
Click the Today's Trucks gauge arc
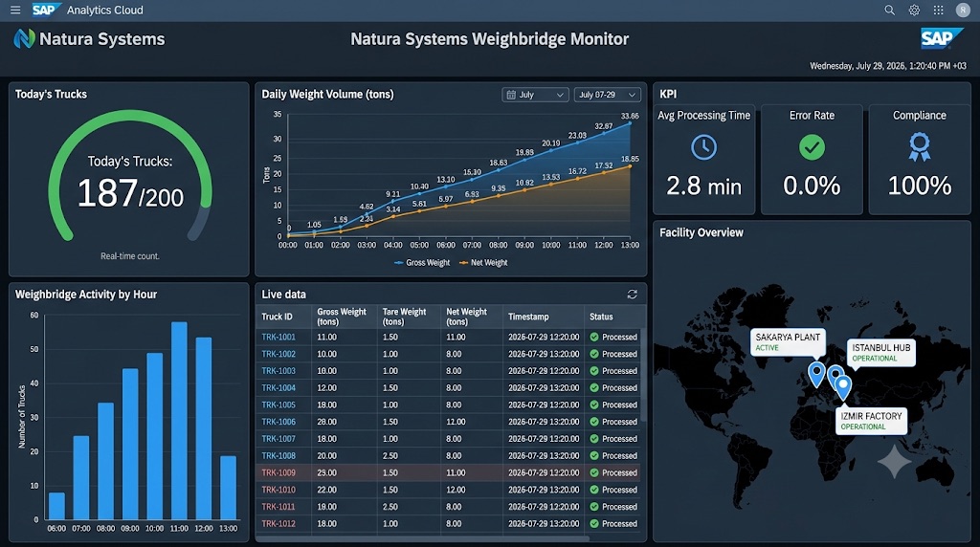(x=130, y=116)
